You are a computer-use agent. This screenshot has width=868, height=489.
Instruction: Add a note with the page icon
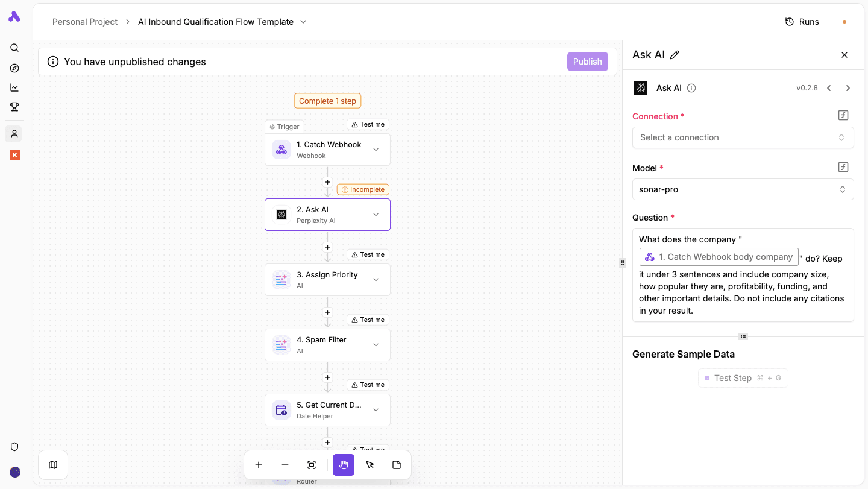coord(397,465)
